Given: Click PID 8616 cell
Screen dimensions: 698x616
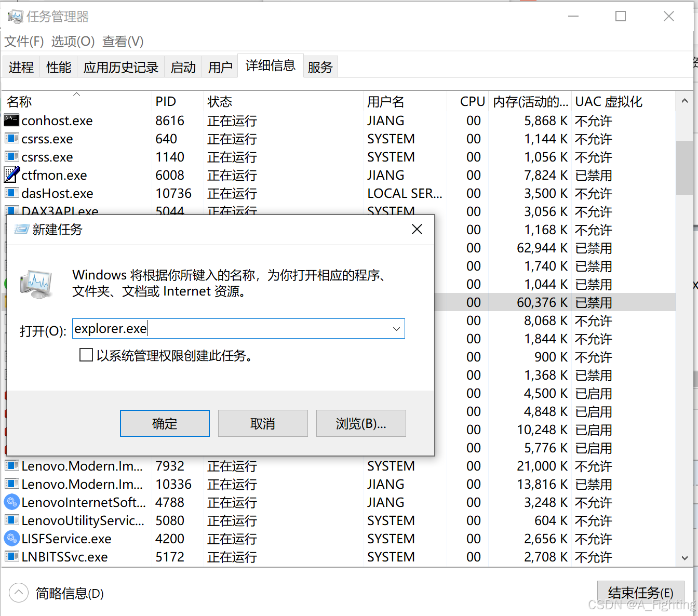Looking at the screenshot, I should tap(170, 120).
